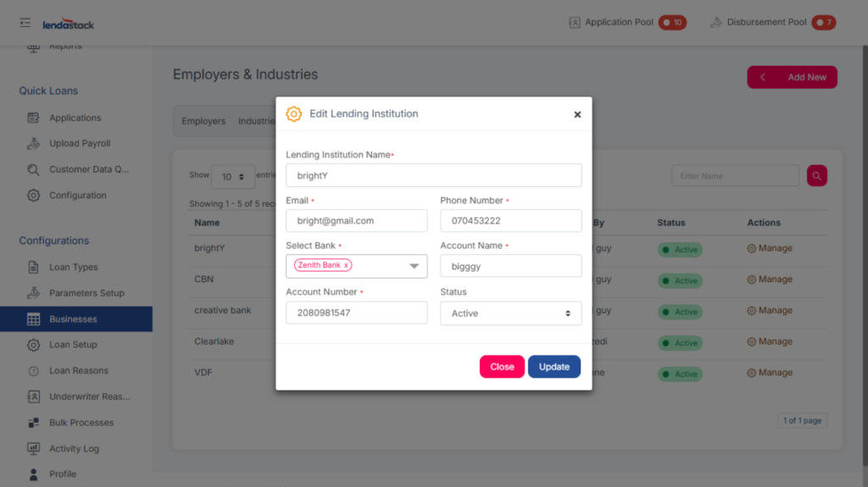
Task: Open Activity Log in the sidebar
Action: pyautogui.click(x=74, y=448)
